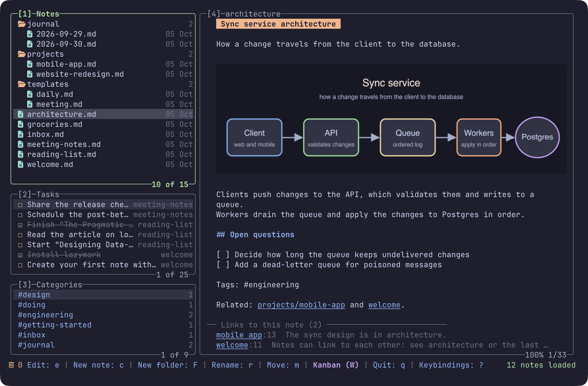Focus the [2] Tasks panel title

coord(39,195)
